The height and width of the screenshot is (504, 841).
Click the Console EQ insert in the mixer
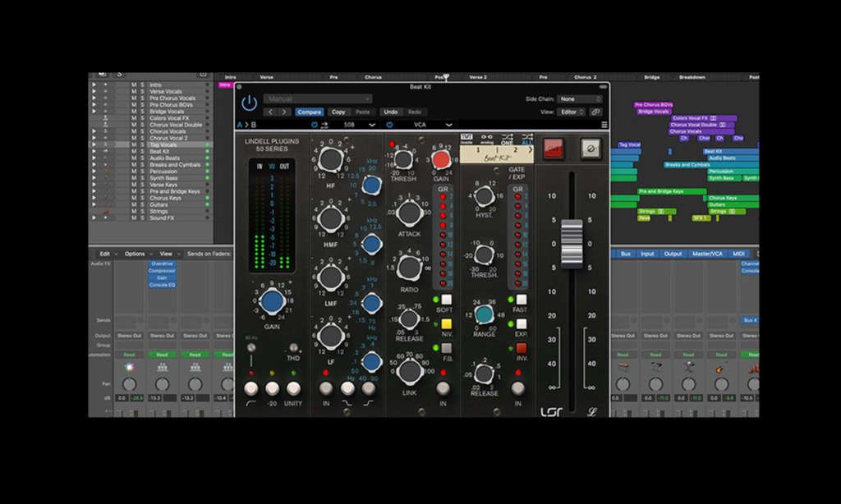tap(162, 285)
